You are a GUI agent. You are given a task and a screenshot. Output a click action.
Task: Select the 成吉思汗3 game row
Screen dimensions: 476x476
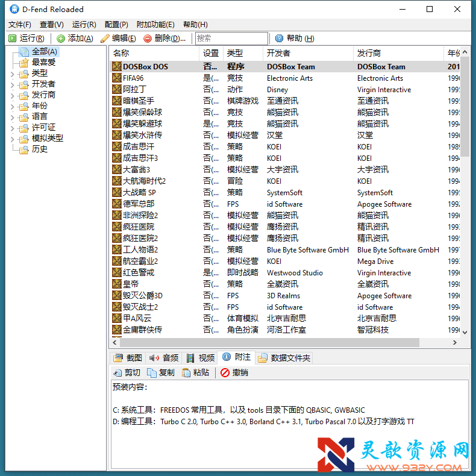284,158
